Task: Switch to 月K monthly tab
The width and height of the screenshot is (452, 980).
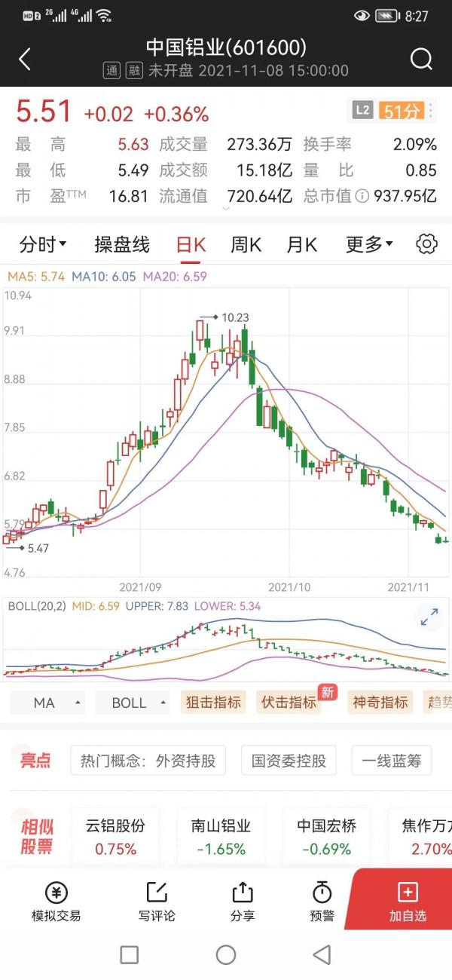Action: click(x=301, y=244)
